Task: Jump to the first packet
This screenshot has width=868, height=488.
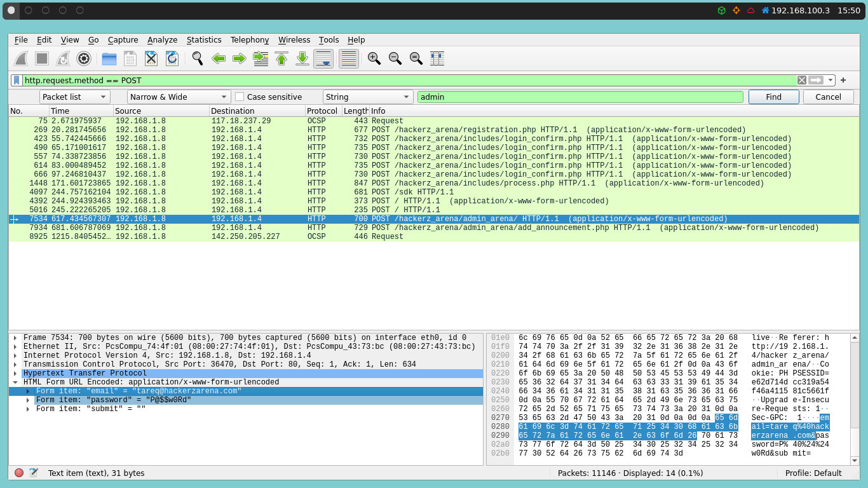Action: (x=281, y=58)
